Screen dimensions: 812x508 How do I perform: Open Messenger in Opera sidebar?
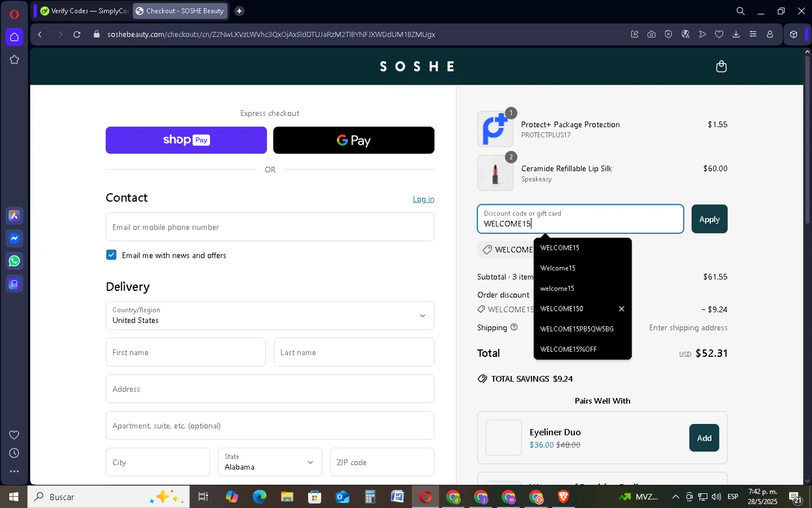pos(14,238)
